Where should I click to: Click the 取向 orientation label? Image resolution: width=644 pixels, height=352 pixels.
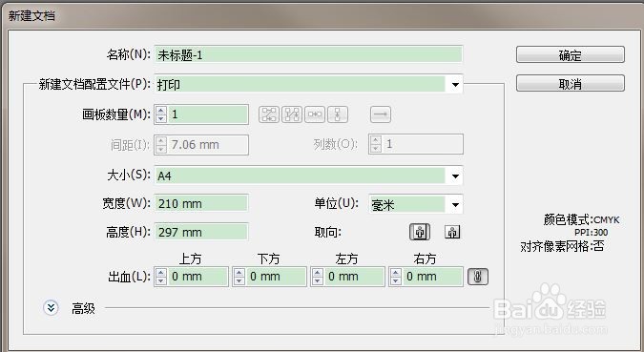point(328,233)
